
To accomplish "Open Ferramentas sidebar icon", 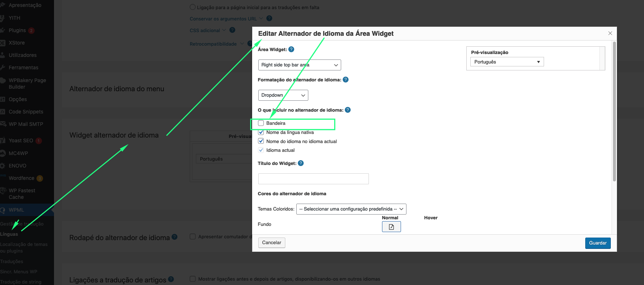I will 3,68.
